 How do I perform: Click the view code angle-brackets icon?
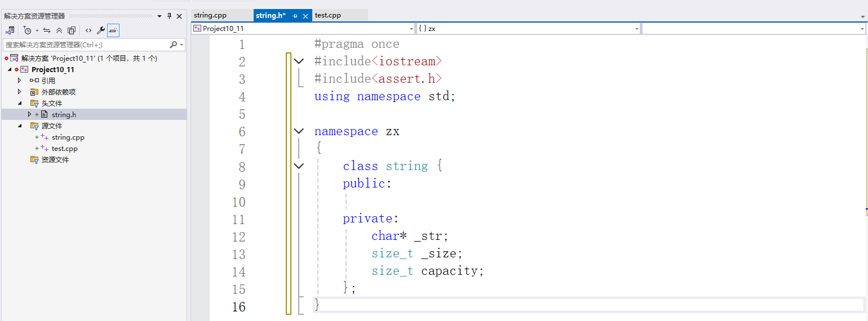click(x=88, y=30)
